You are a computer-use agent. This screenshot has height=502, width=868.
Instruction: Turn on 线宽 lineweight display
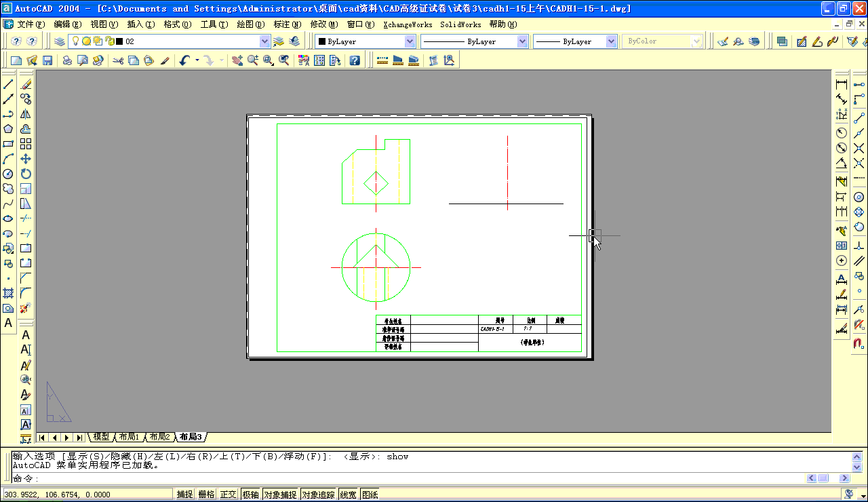[x=348, y=494]
